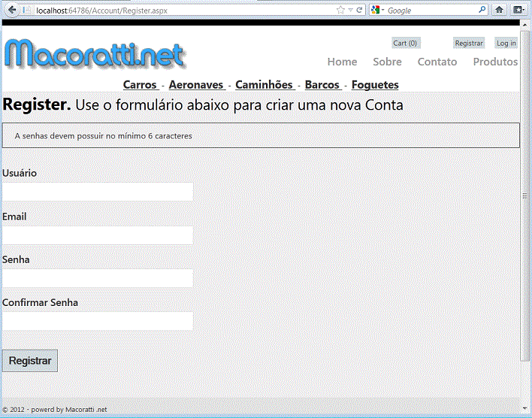Open the Produtos menu item

point(495,62)
